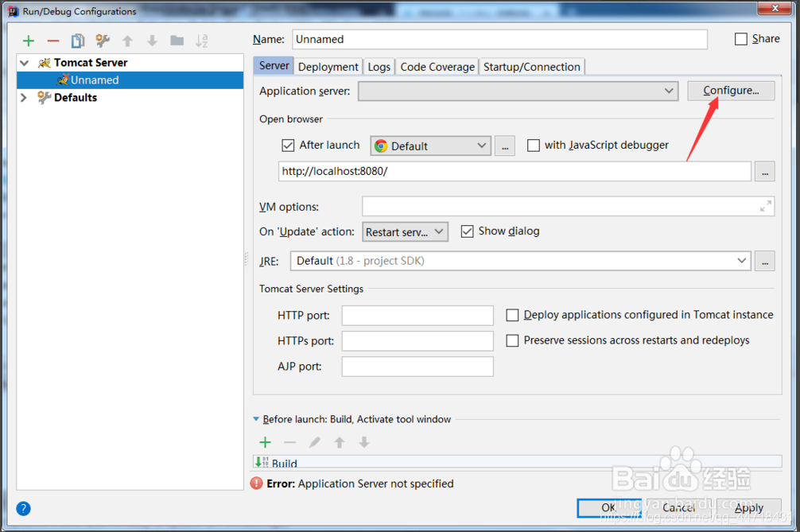Expand the Defaults tree node
Viewport: 800px width, 532px height.
tap(24, 98)
